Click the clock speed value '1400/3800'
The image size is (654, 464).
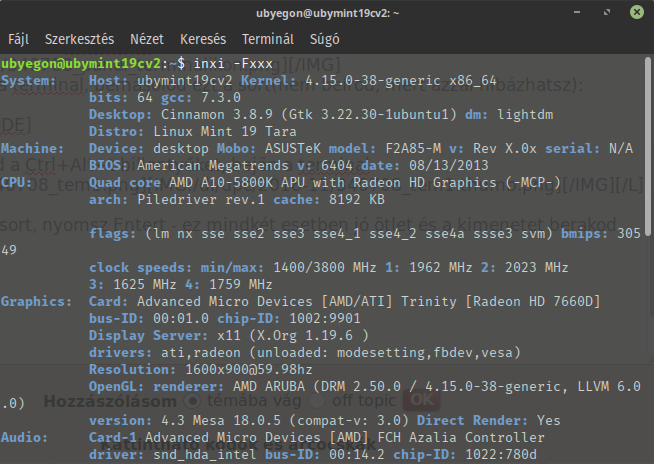309,267
